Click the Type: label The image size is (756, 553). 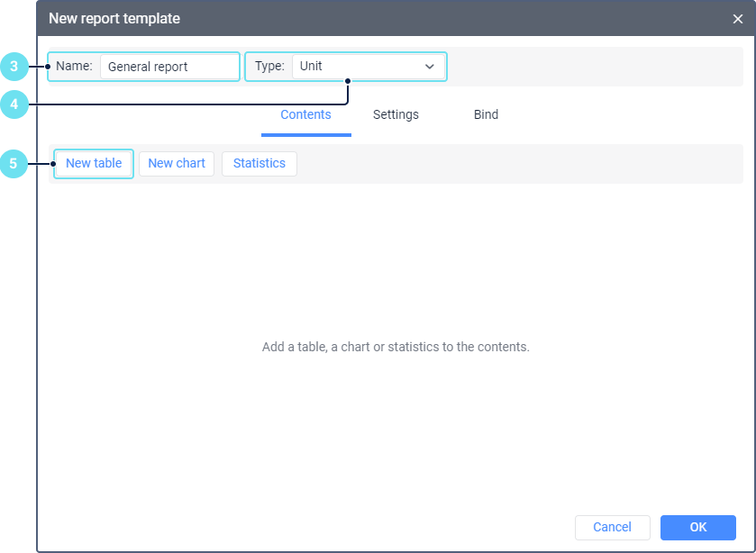(x=269, y=67)
